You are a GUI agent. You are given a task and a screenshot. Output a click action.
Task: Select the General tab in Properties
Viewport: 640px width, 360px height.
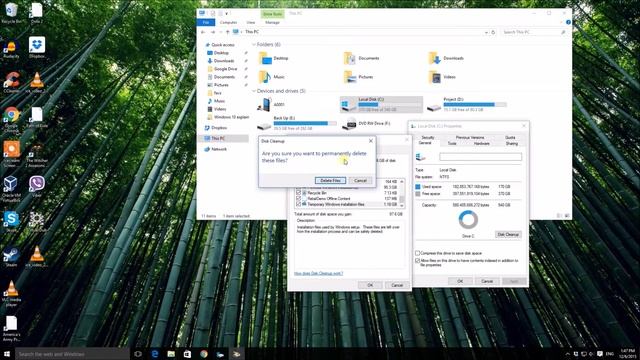tap(425, 143)
